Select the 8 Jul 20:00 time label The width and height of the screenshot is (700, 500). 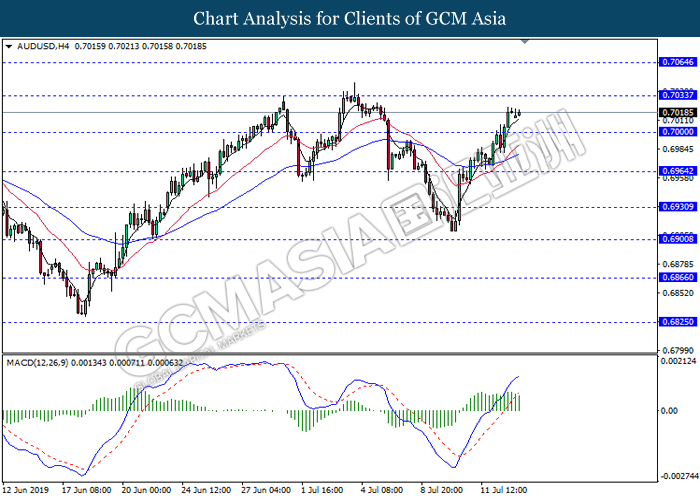(442, 490)
